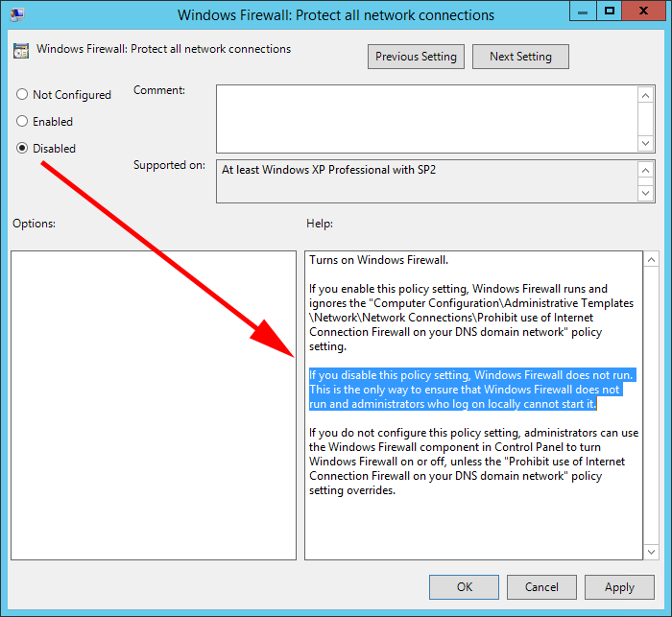
Task: Click the Cancel button
Action: (x=541, y=587)
